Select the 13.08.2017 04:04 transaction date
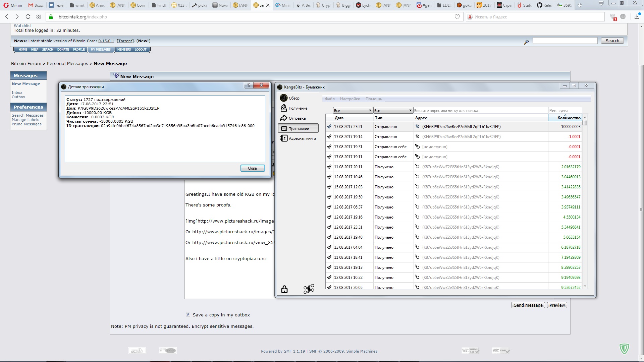This screenshot has height=362, width=644. (x=348, y=247)
